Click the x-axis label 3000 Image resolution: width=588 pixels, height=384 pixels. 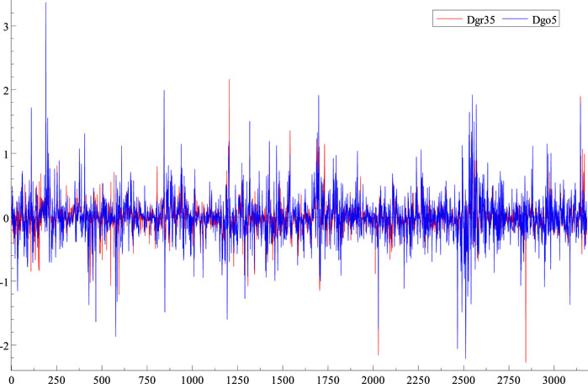click(x=554, y=380)
